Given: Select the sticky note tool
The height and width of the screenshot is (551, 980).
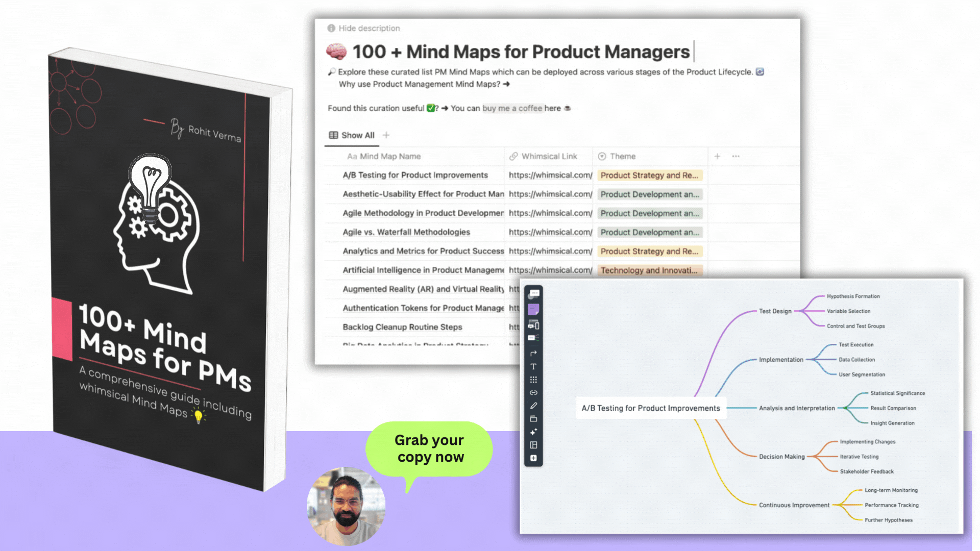Looking at the screenshot, I should tap(533, 309).
